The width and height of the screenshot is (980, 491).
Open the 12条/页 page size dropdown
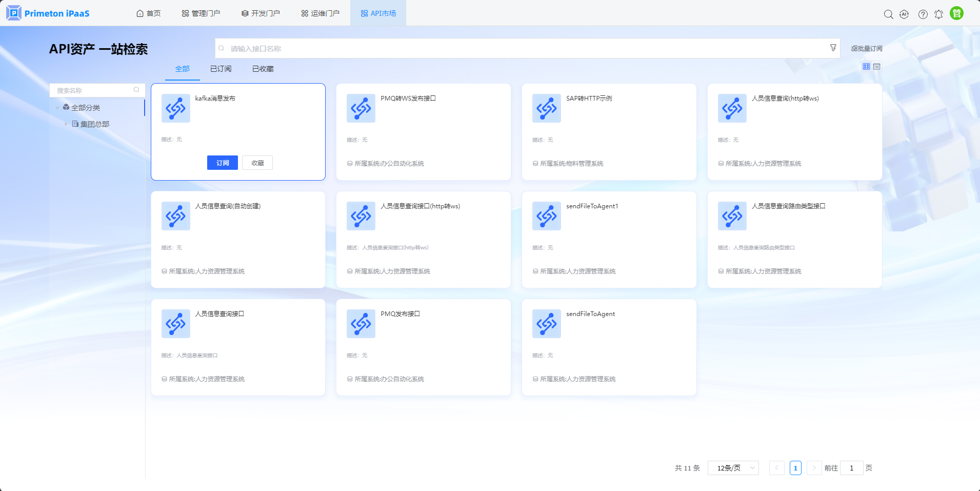point(733,468)
